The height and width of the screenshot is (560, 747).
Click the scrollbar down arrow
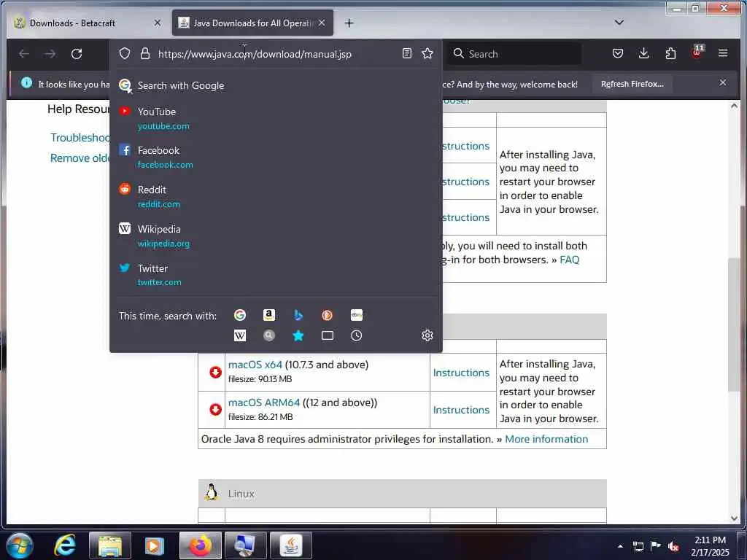(734, 518)
